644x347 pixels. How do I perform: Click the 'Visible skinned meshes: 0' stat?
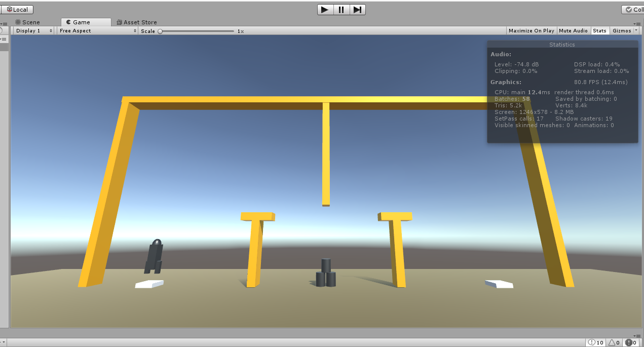(x=532, y=125)
